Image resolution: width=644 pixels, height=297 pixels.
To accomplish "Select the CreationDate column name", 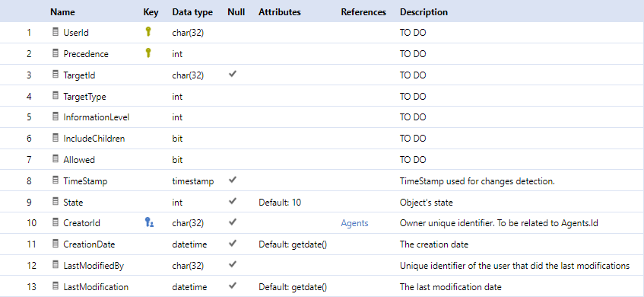I will pyautogui.click(x=89, y=244).
